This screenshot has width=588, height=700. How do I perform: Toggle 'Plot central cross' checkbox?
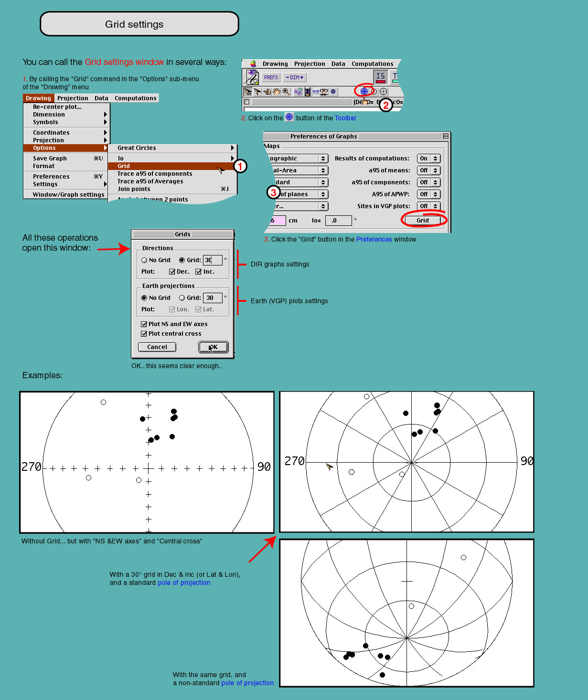pos(144,334)
